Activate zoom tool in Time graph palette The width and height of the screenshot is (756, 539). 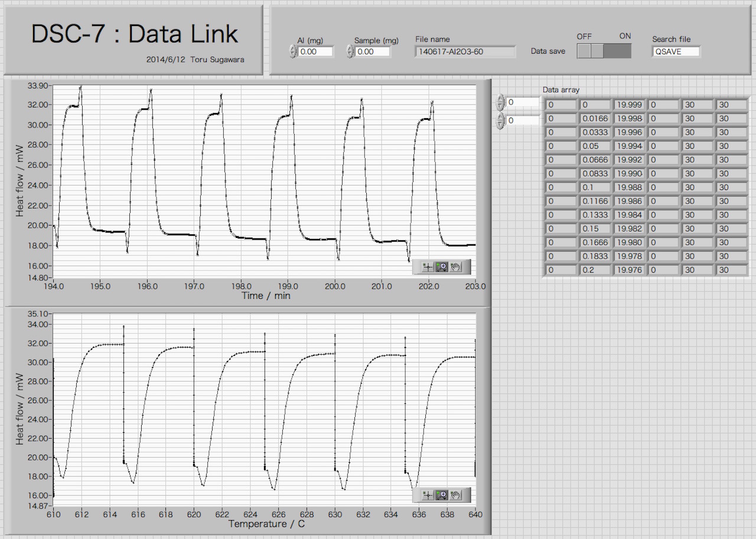click(x=441, y=267)
